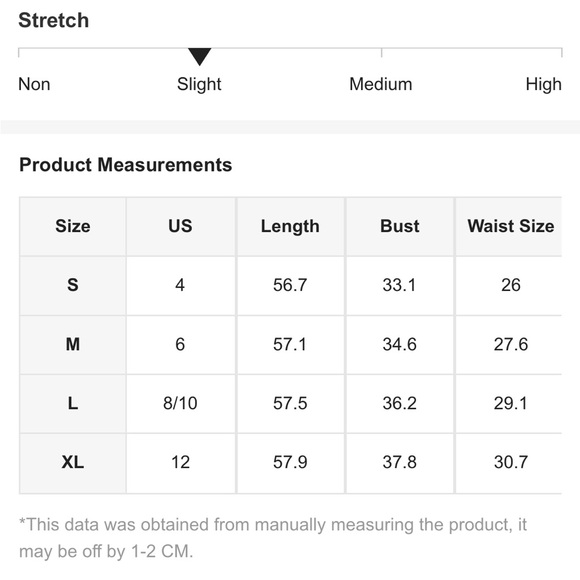The height and width of the screenshot is (580, 580).
Task: Click the Size column header
Action: click(x=72, y=226)
